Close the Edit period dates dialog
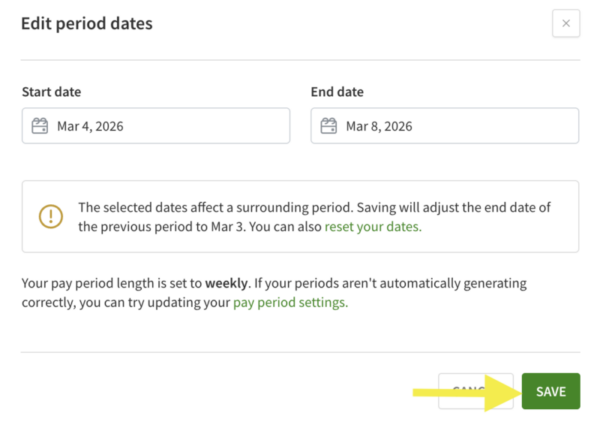Viewport: 600px width, 428px height. pyautogui.click(x=565, y=24)
